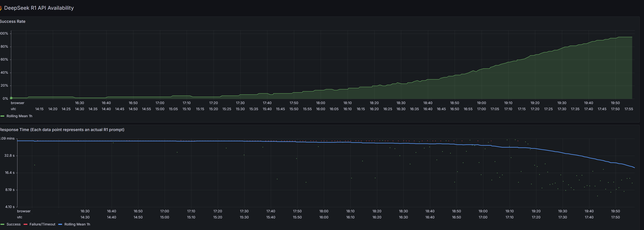Click the 20% y-axis label
Image resolution: width=644 pixels, height=230 pixels.
tap(4, 86)
